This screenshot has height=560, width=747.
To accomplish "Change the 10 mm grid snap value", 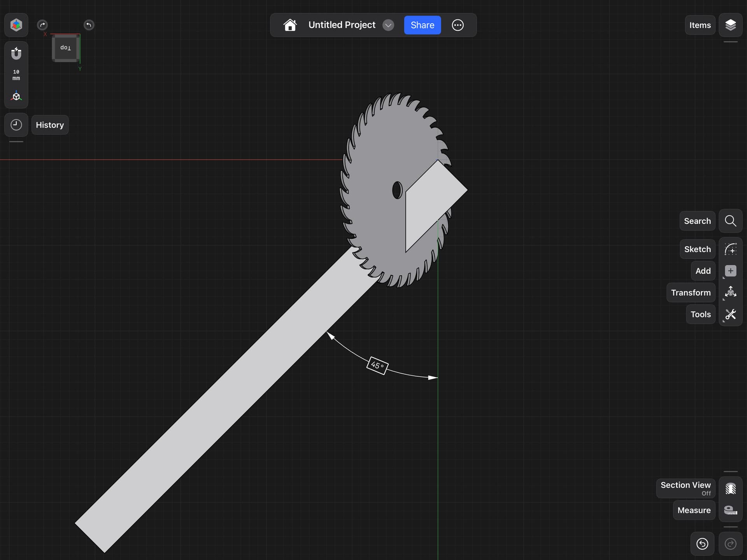I will pos(16,75).
